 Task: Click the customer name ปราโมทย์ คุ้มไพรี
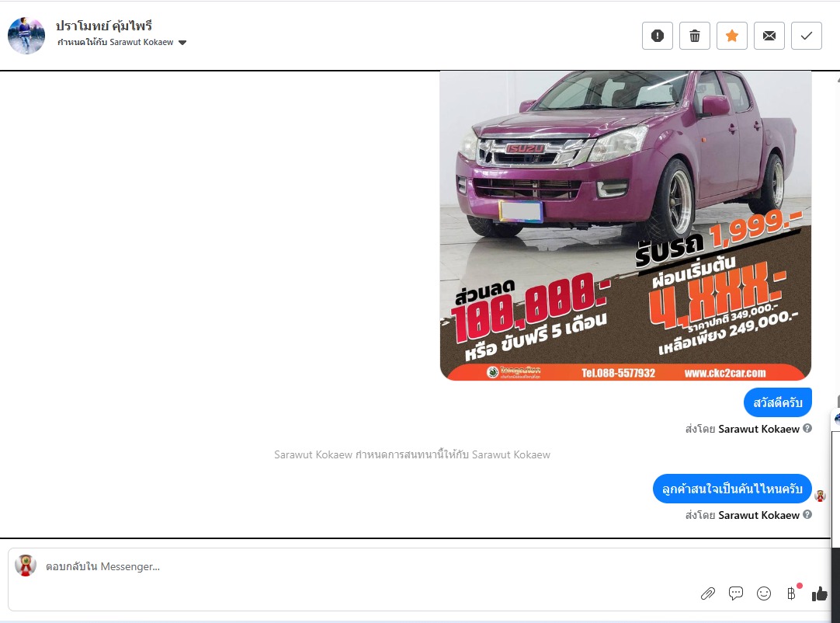pyautogui.click(x=104, y=26)
